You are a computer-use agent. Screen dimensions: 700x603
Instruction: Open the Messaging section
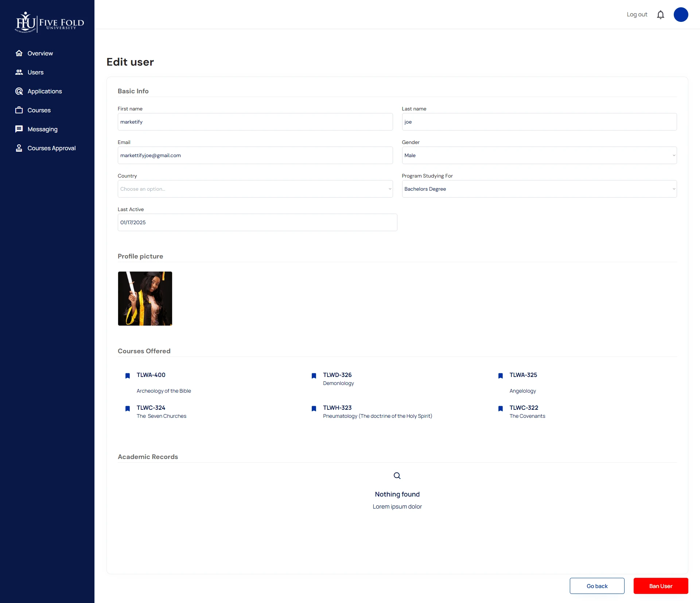click(x=42, y=129)
